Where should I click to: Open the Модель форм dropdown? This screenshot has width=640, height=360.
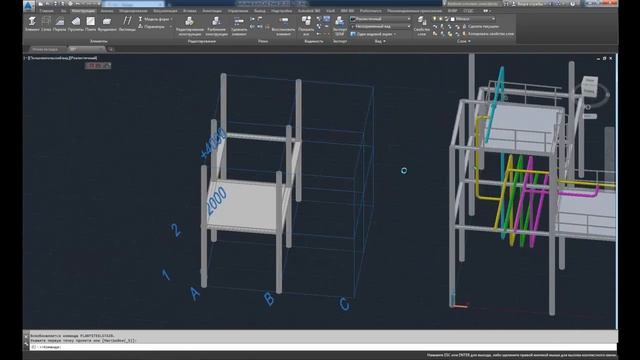pyautogui.click(x=155, y=19)
